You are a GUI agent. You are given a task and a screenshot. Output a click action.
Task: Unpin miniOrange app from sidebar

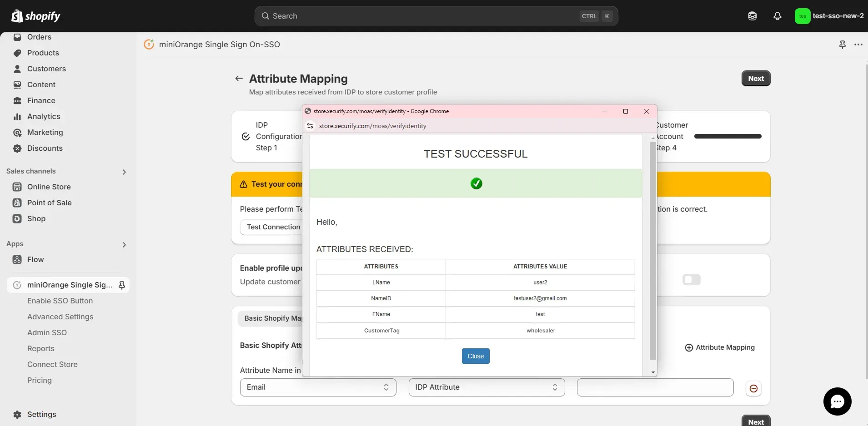point(122,285)
